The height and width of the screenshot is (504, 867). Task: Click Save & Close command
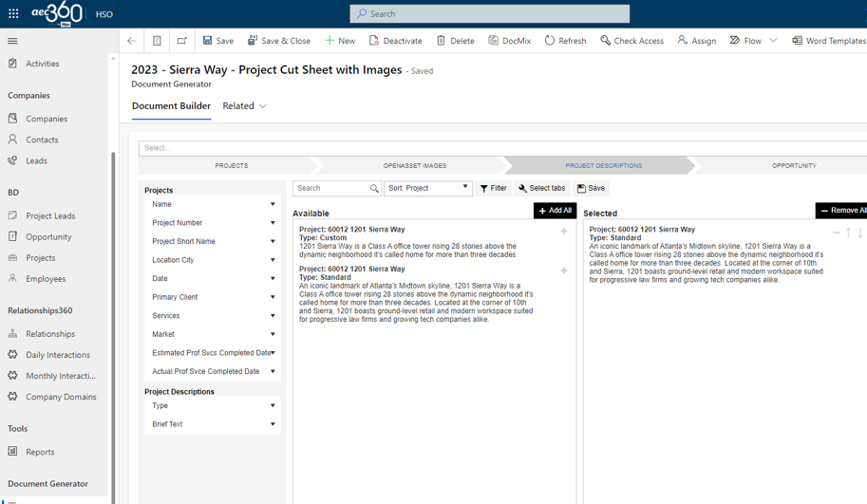tap(279, 41)
